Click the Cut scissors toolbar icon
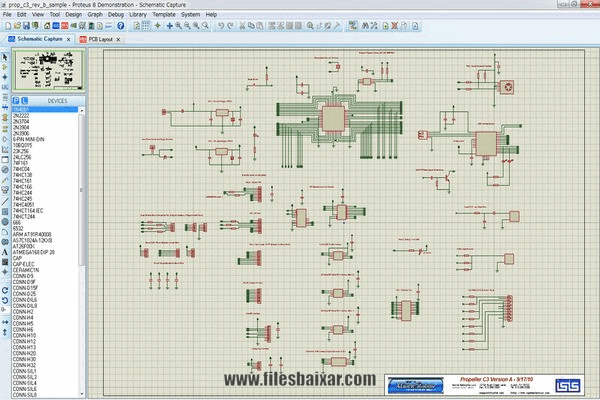600x400 pixels. (x=242, y=26)
